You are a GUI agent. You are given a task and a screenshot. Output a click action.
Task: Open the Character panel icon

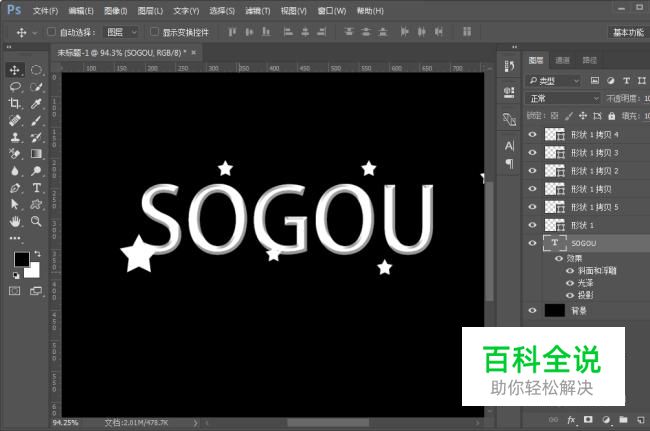coord(509,145)
